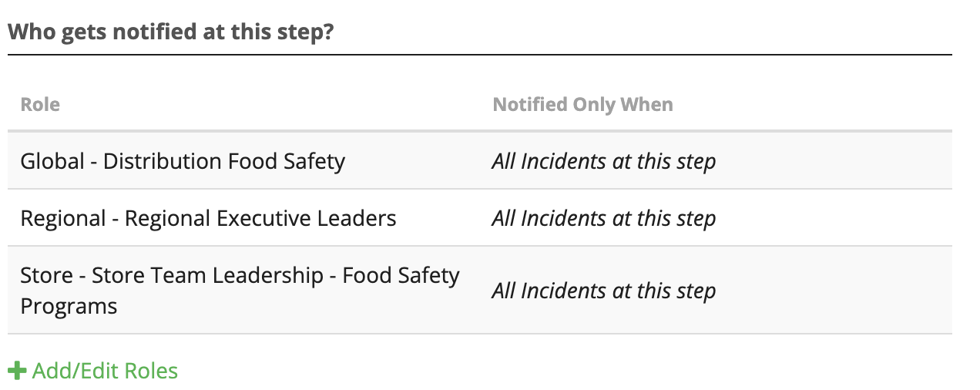The width and height of the screenshot is (980, 390).
Task: Click the "Regional" prefix of second role
Action: click(63, 218)
